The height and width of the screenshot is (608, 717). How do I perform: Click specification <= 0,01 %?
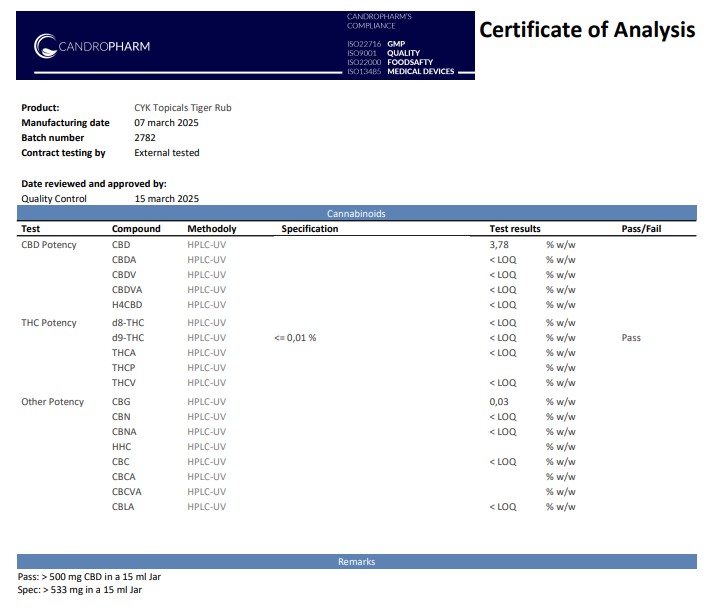(x=295, y=338)
